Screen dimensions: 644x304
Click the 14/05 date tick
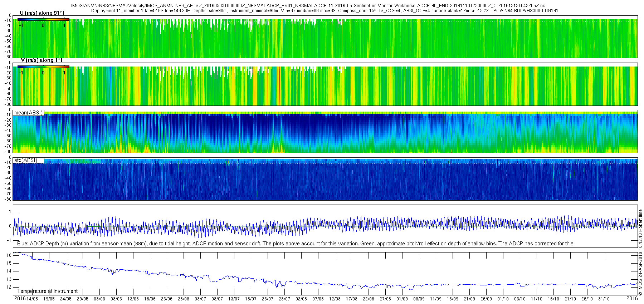click(x=32, y=299)
